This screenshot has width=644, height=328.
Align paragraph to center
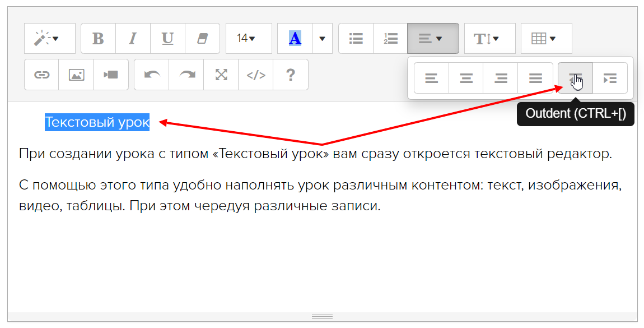click(x=466, y=78)
